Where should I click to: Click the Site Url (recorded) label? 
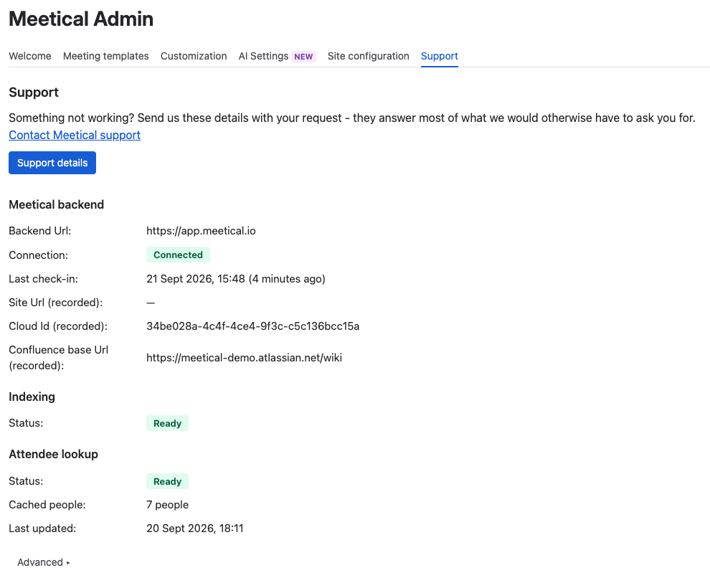[x=56, y=303]
